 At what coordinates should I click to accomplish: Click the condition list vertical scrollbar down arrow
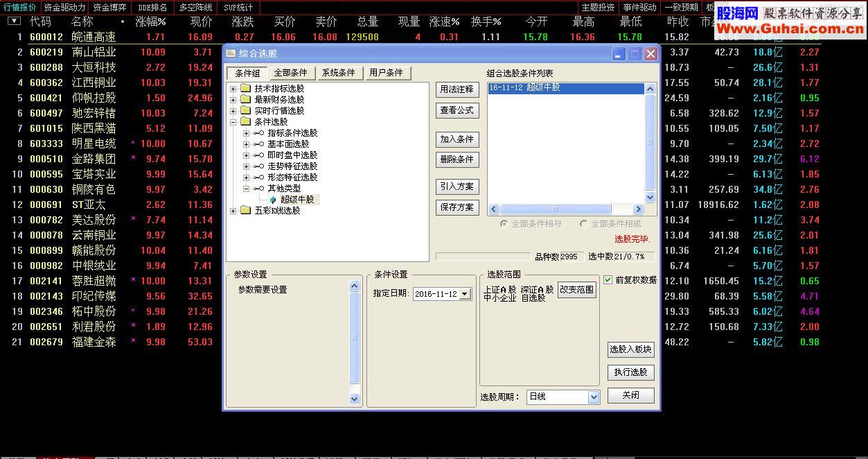click(650, 198)
